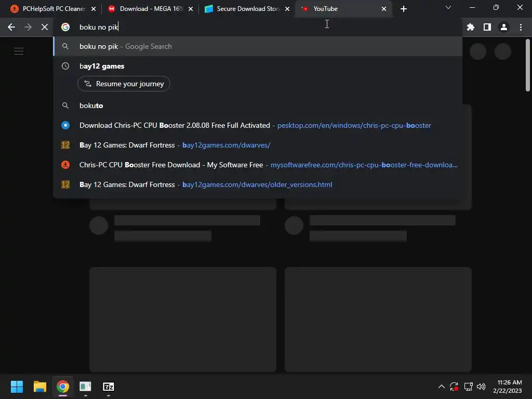Image resolution: width=532 pixels, height=399 pixels.
Task: Go back using the browser back arrow
Action: [x=11, y=27]
